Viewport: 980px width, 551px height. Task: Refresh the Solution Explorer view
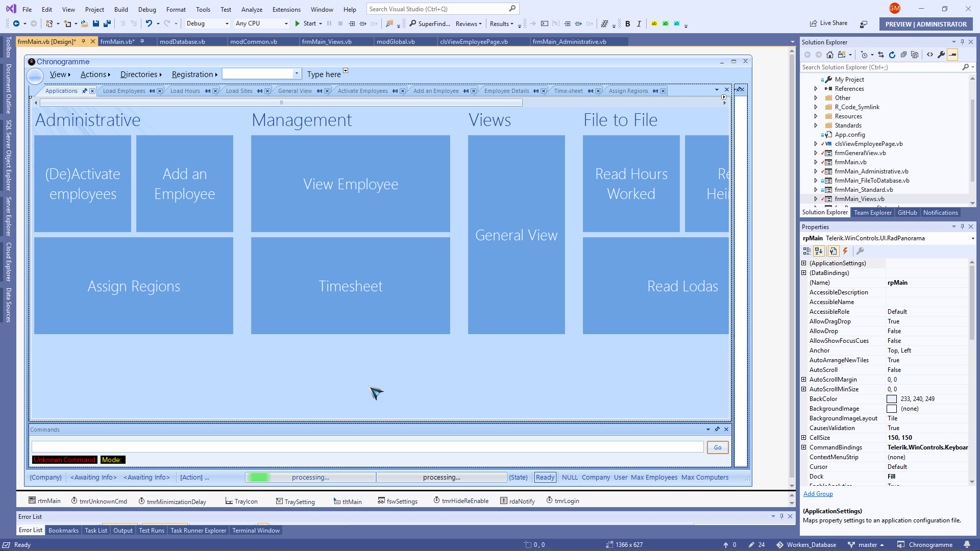click(892, 55)
